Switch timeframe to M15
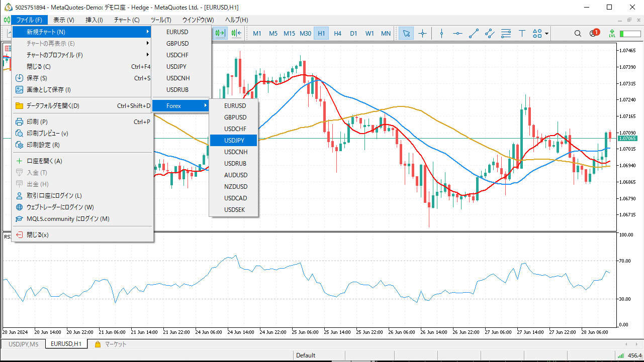This screenshot has height=362, width=644. coord(289,33)
